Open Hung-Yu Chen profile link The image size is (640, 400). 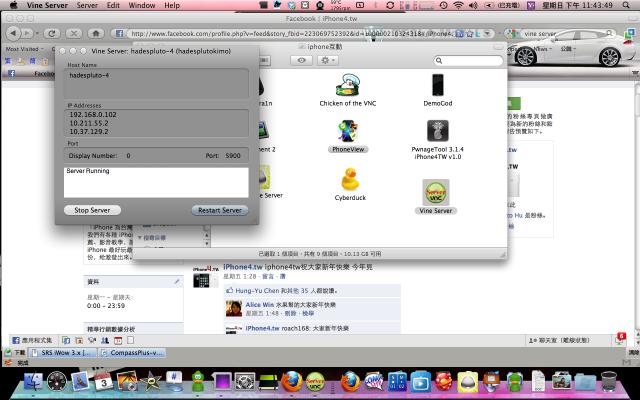coord(257,291)
